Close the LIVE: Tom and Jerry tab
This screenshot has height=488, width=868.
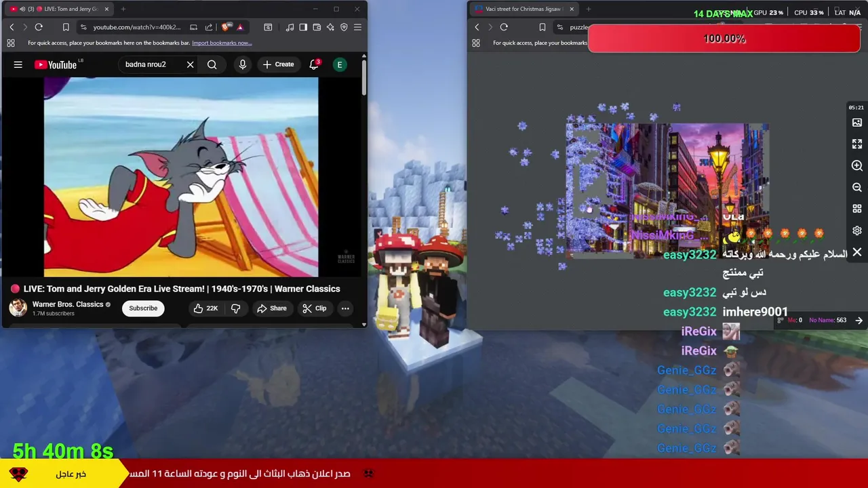[106, 9]
